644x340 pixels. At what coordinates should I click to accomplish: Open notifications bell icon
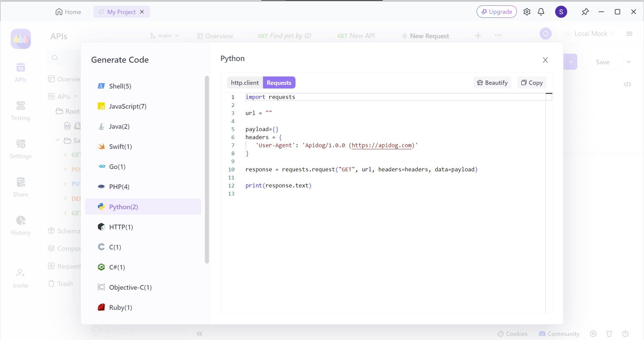click(541, 12)
